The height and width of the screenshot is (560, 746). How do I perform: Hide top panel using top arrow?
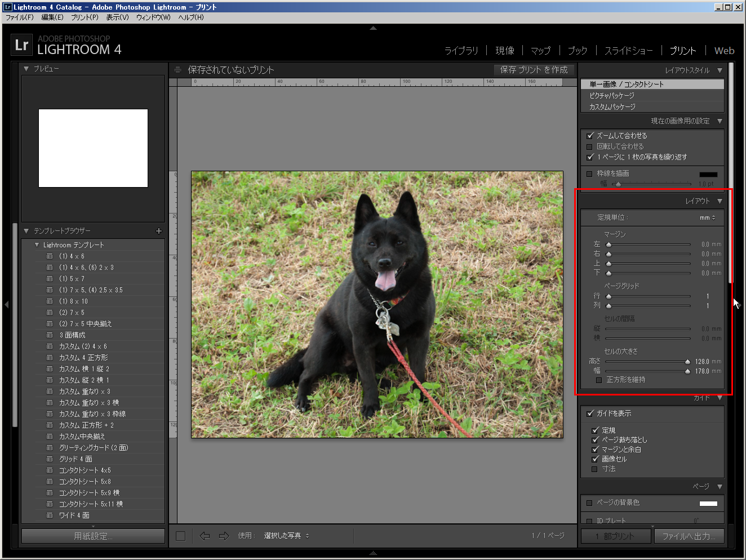point(373,28)
